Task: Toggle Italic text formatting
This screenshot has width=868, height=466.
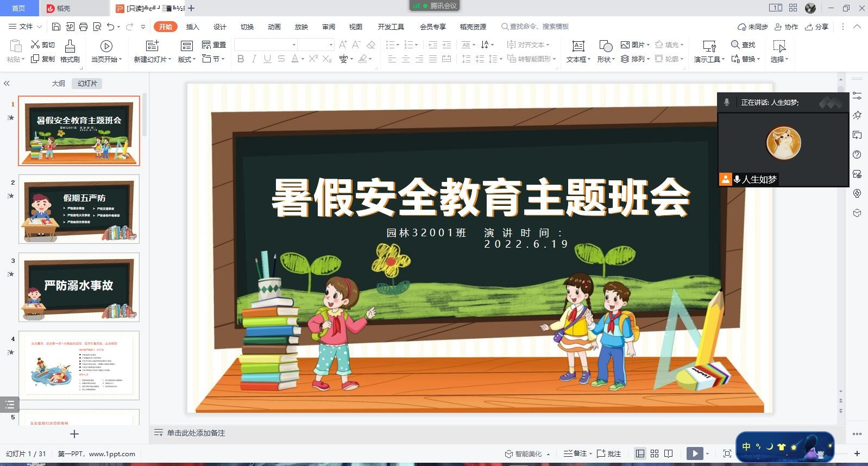Action: point(254,59)
